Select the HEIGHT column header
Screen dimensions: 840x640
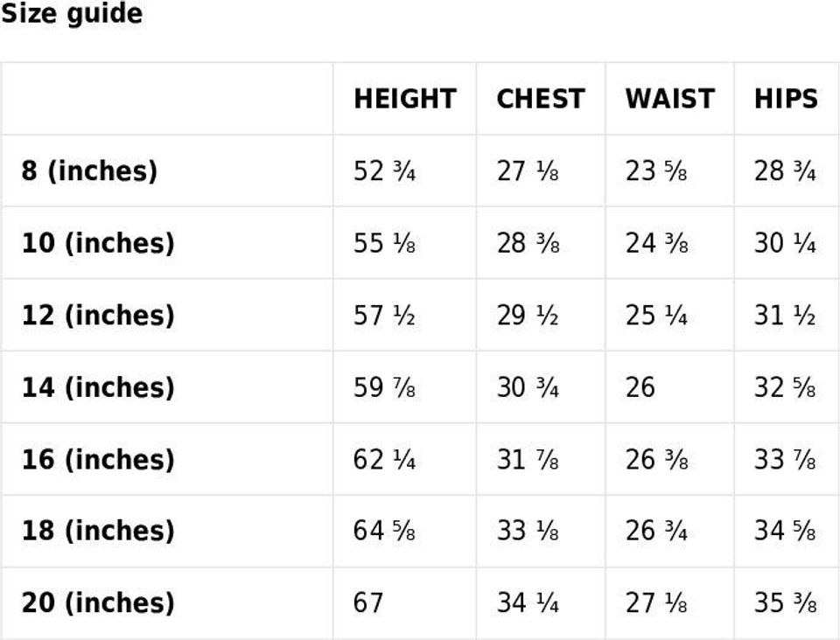click(404, 99)
